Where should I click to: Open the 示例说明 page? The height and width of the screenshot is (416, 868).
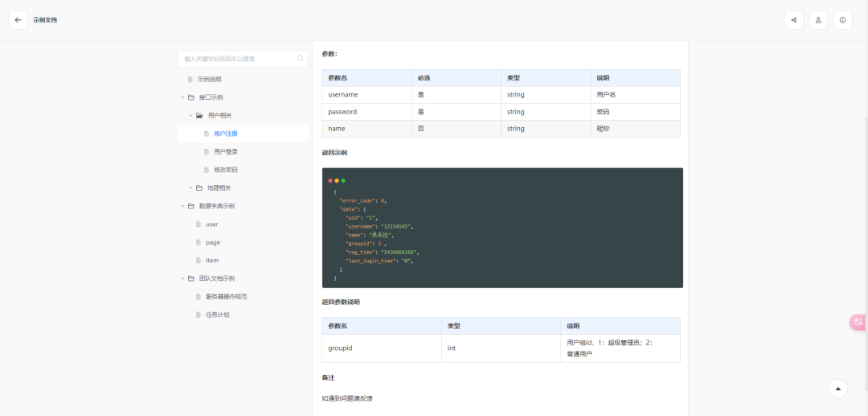(209, 80)
